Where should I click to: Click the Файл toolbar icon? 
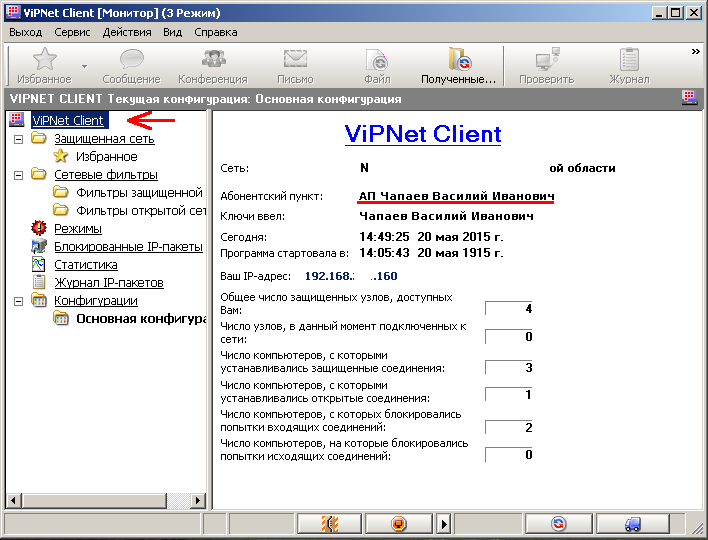pyautogui.click(x=377, y=59)
